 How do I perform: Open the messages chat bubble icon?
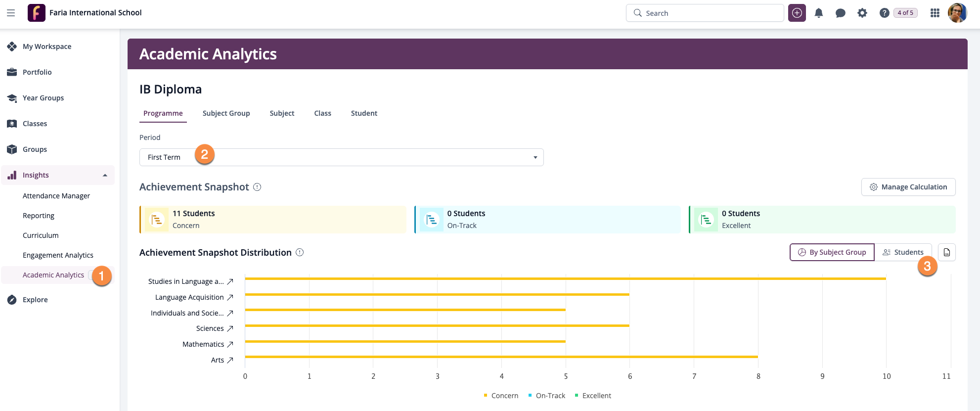point(840,13)
